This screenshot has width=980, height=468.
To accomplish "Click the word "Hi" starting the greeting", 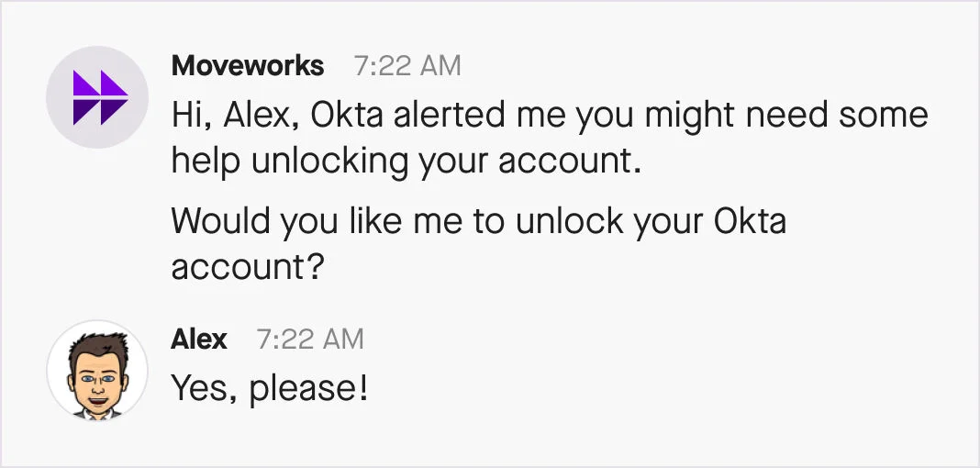I will click(x=187, y=116).
